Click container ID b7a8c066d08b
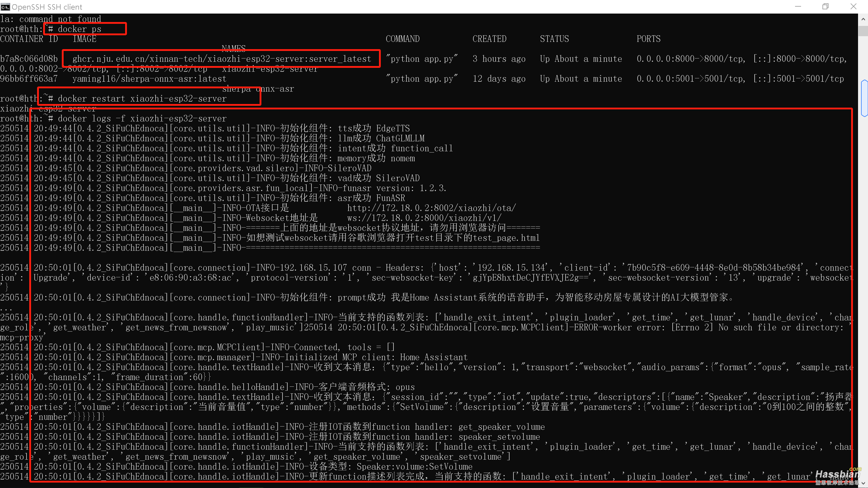Screen dimensions: 868x488 click(29, 59)
